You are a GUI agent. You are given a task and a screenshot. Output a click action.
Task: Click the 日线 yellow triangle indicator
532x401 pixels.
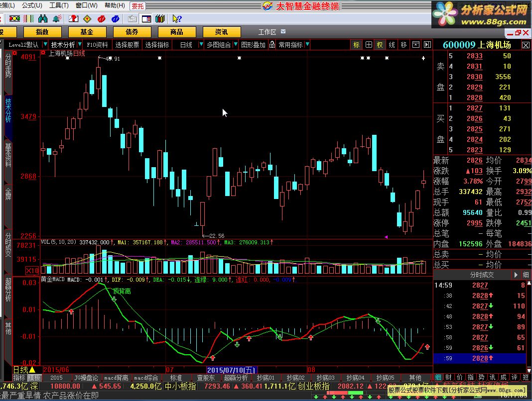32,370
